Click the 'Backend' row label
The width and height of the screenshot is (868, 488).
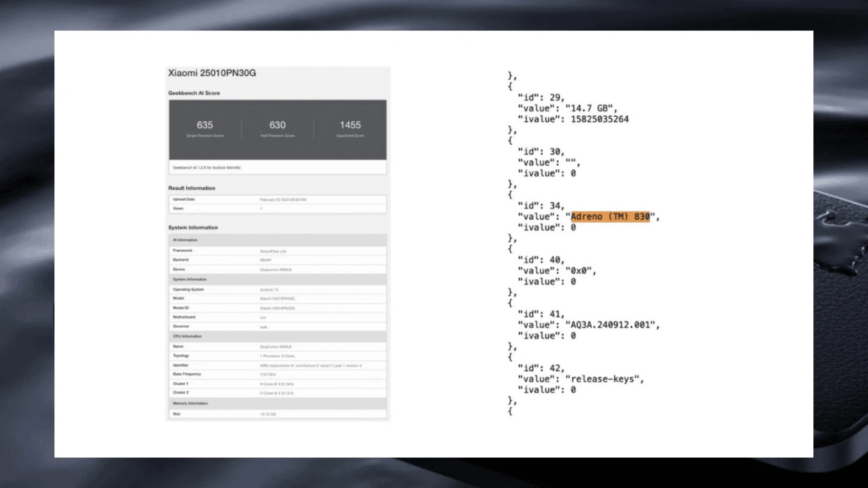[x=180, y=260]
